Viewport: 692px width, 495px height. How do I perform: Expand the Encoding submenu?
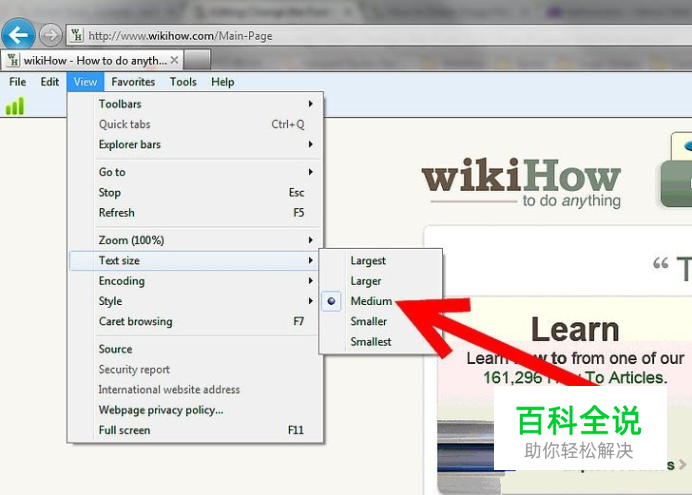[x=196, y=281]
